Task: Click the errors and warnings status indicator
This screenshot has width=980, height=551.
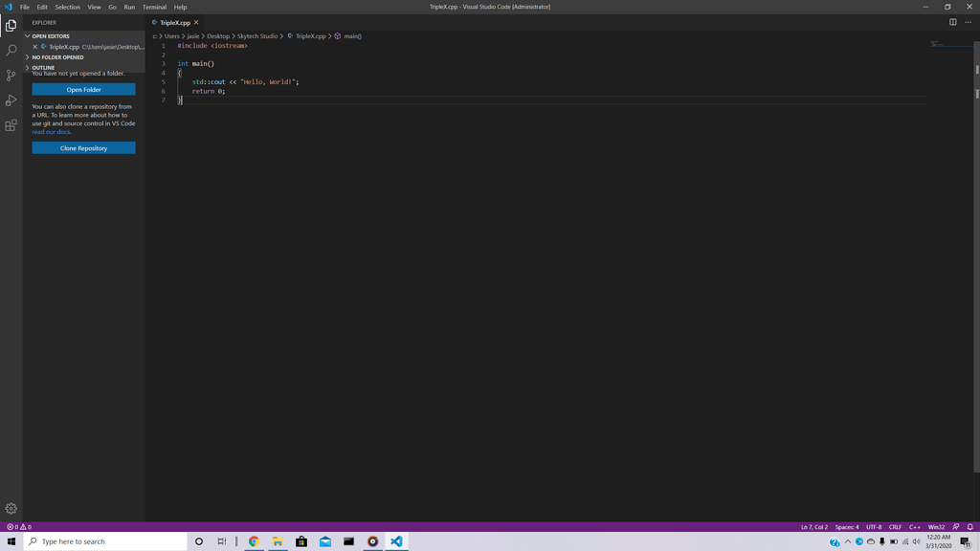Action: point(19,527)
